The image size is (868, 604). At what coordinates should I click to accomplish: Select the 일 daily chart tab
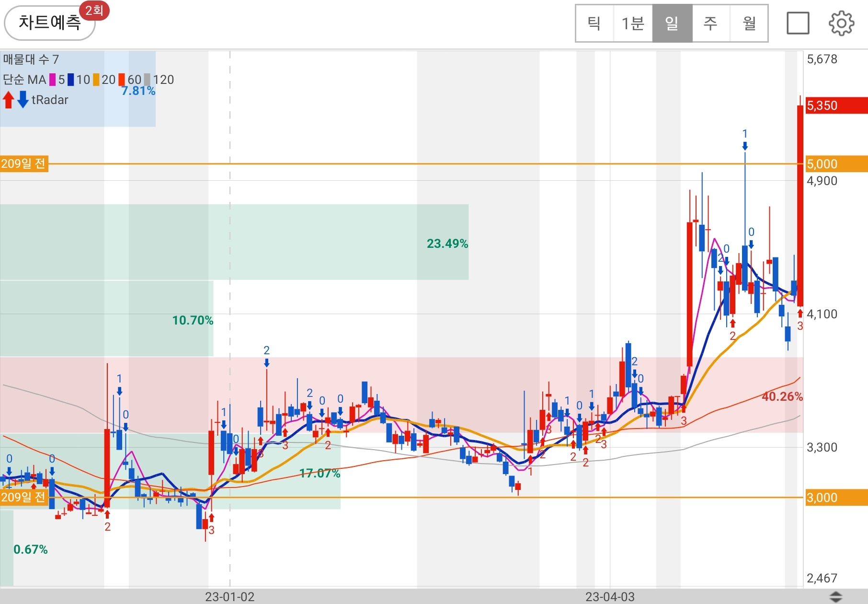[x=672, y=23]
